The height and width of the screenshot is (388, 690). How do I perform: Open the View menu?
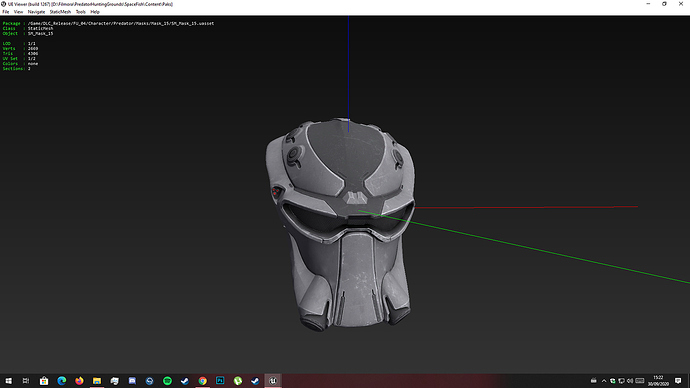[18, 12]
